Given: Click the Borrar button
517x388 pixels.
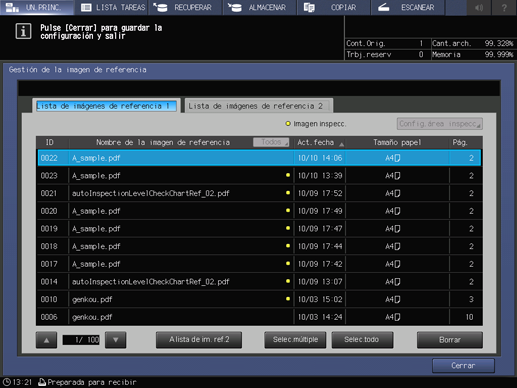Looking at the screenshot, I should 450,340.
